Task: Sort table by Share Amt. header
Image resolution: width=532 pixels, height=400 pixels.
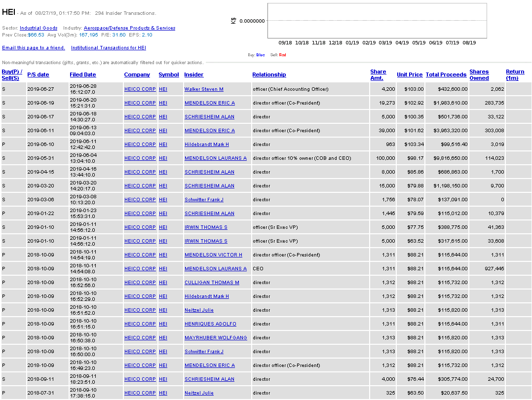Action: tap(378, 75)
